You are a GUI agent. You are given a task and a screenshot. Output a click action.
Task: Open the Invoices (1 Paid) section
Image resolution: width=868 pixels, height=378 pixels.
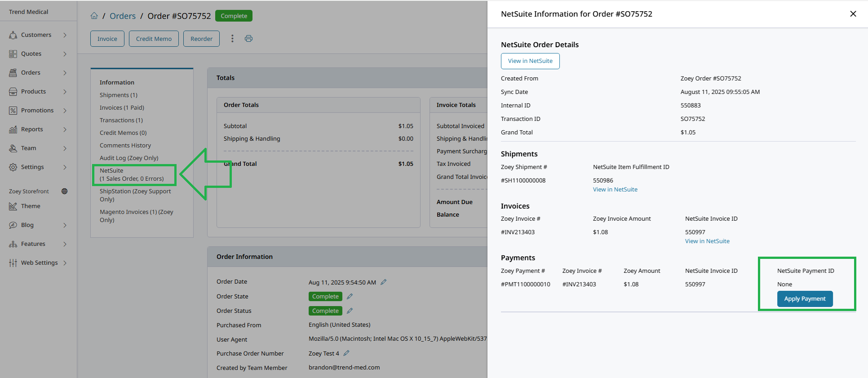coord(122,107)
